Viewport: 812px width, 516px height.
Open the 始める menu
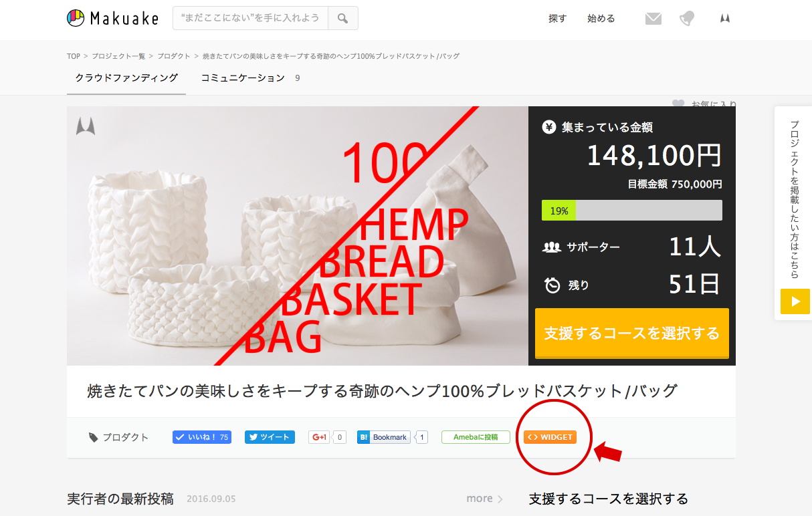click(x=601, y=19)
